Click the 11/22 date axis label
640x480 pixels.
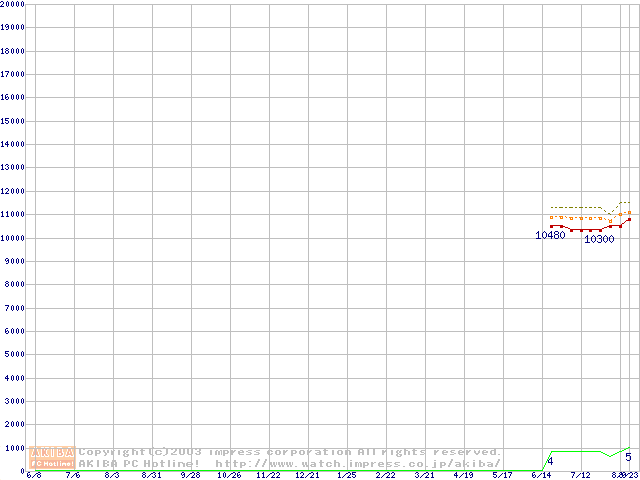coord(268,476)
